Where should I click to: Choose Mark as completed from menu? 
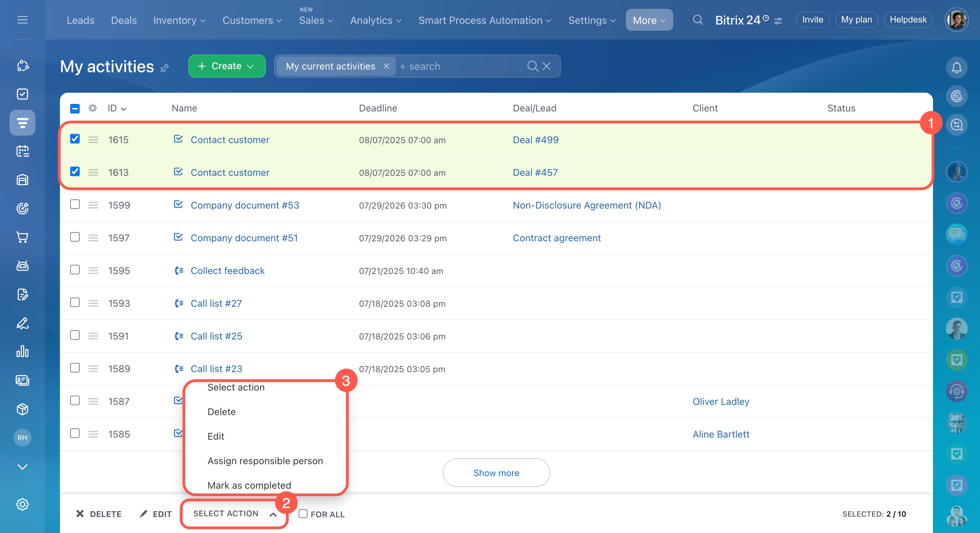tap(249, 485)
